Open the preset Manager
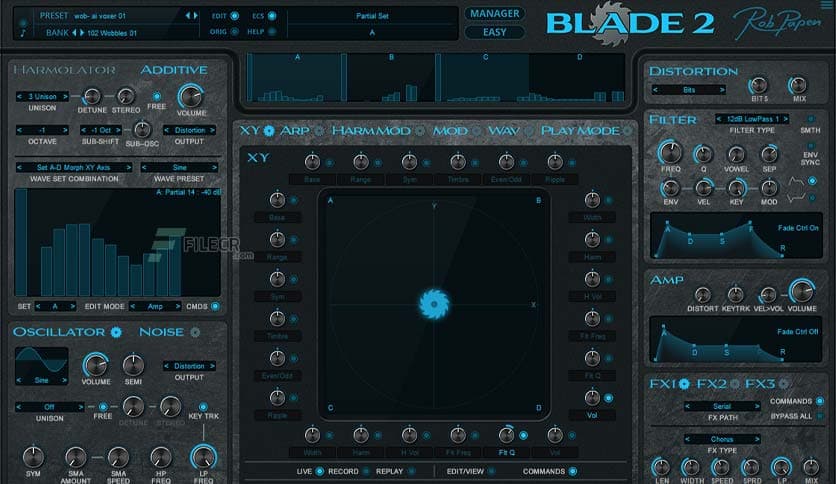Screen dimensions: 836x484 click(494, 14)
